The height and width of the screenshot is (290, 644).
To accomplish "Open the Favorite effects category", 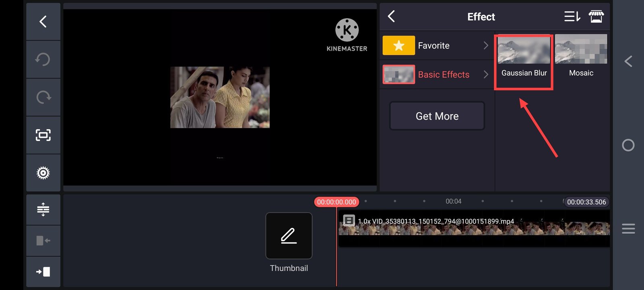I will coord(434,46).
